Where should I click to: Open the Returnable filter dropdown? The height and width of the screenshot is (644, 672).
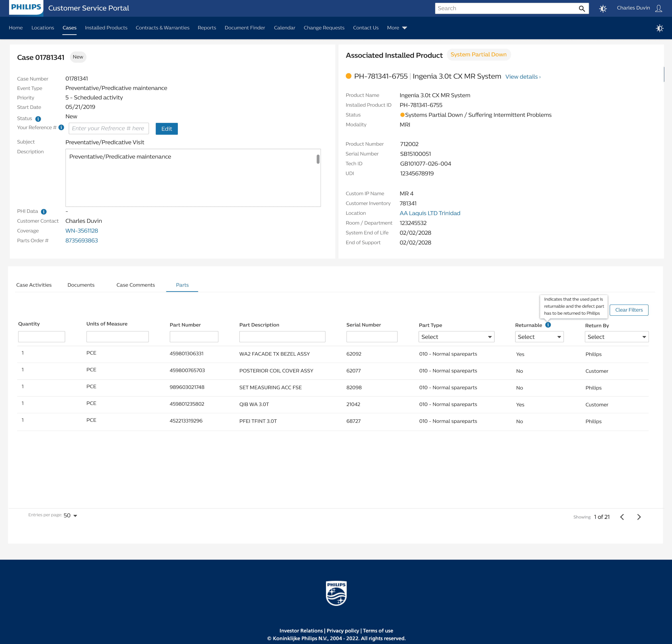tap(539, 337)
